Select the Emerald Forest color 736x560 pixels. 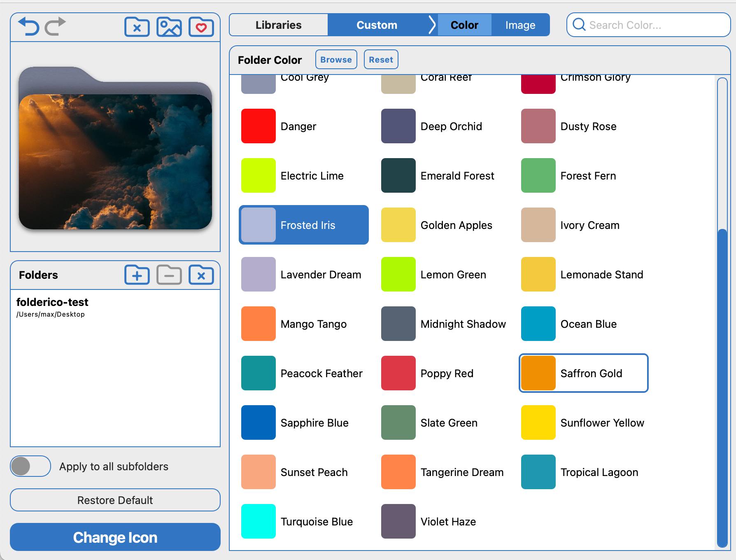pyautogui.click(x=443, y=175)
